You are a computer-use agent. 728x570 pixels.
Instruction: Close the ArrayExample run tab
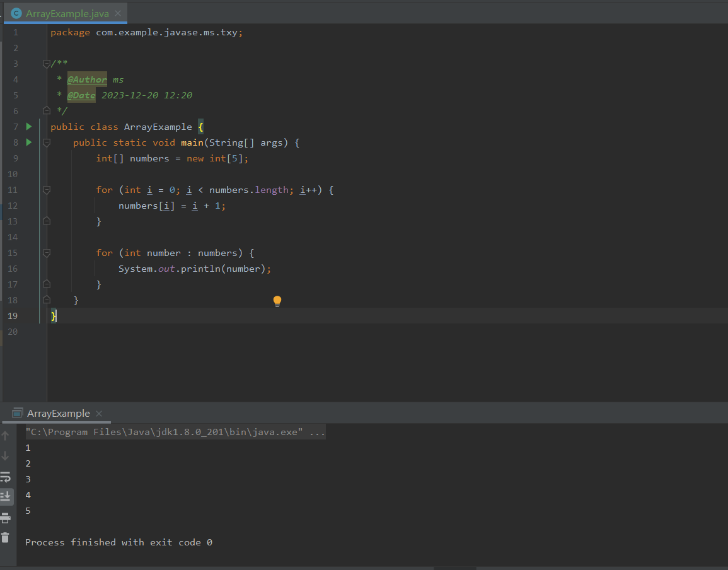click(99, 414)
